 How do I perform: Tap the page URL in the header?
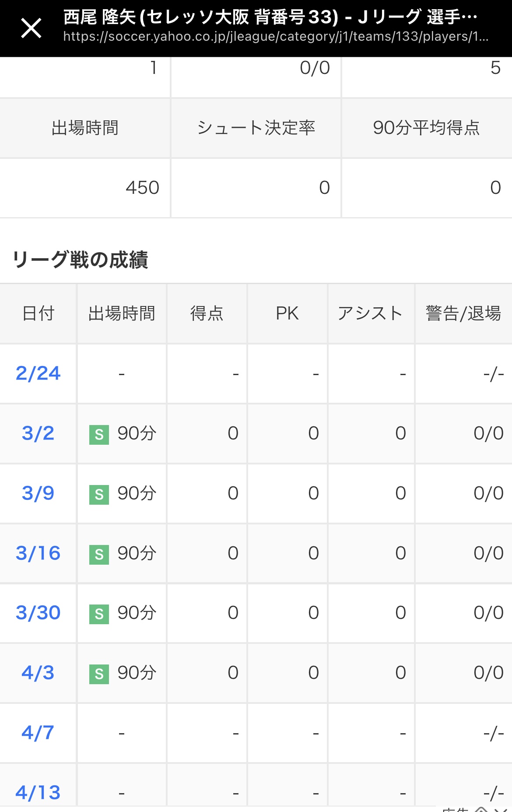(276, 37)
